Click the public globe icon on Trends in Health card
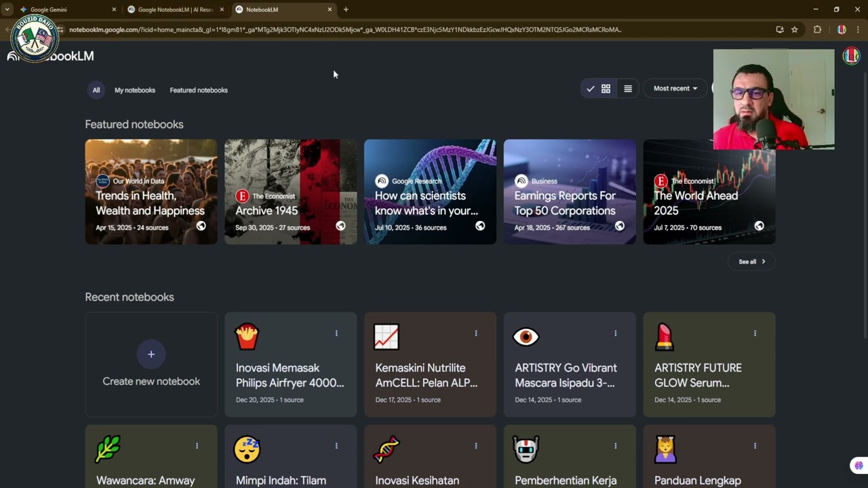Screen dimensions: 868x488 [x=201, y=226]
